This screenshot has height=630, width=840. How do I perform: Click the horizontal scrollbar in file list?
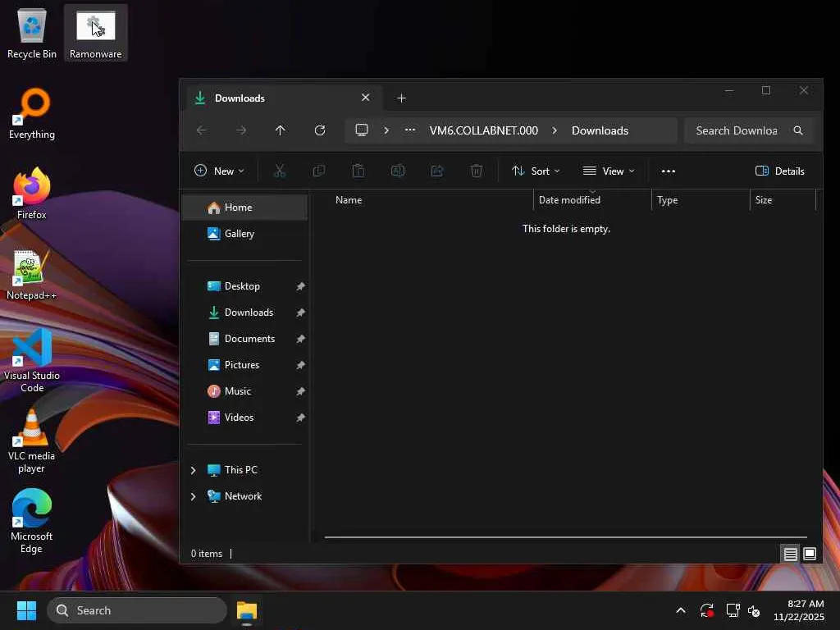[564, 537]
